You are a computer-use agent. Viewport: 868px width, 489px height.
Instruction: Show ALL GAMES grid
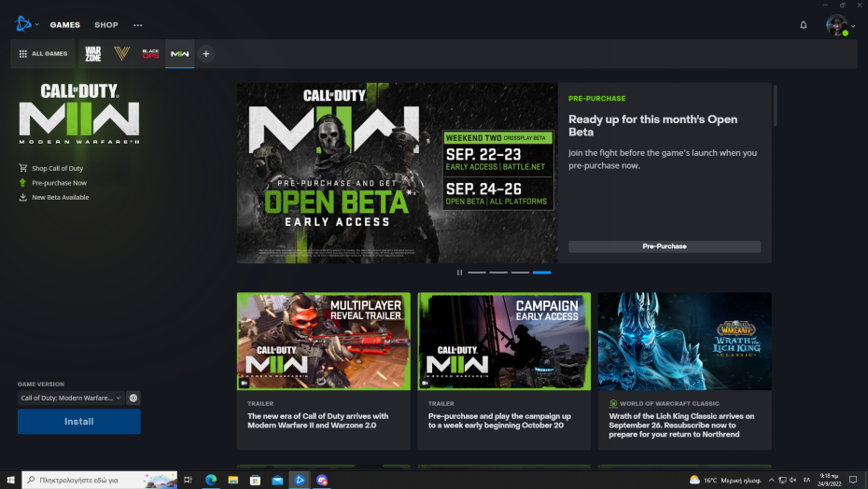(x=43, y=54)
